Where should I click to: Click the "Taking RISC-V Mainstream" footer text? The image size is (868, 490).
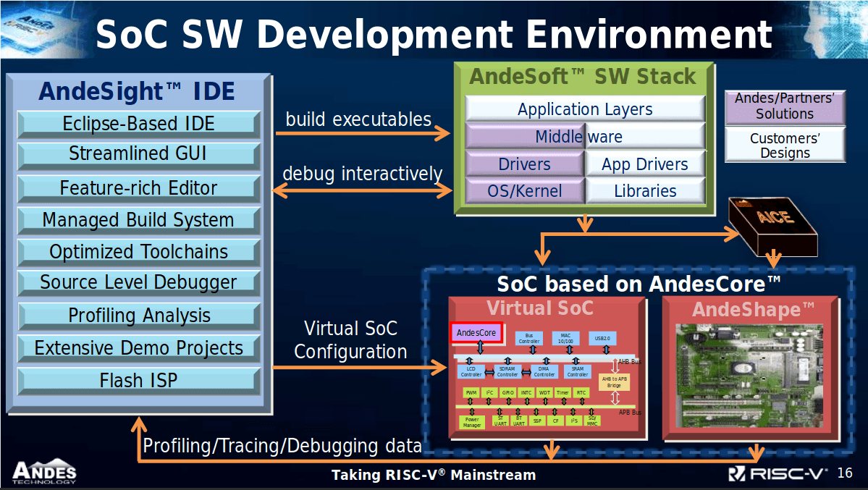(434, 475)
